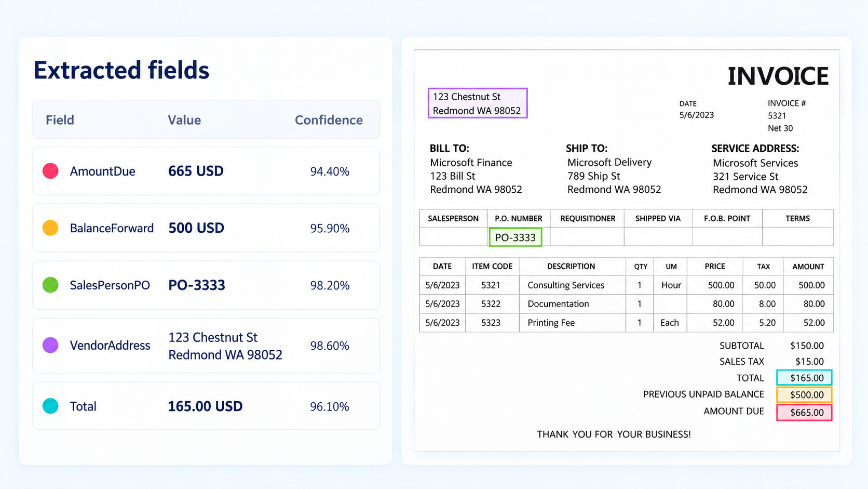This screenshot has height=489, width=868.
Task: Click the 96.10% confidence value
Action: (x=330, y=406)
